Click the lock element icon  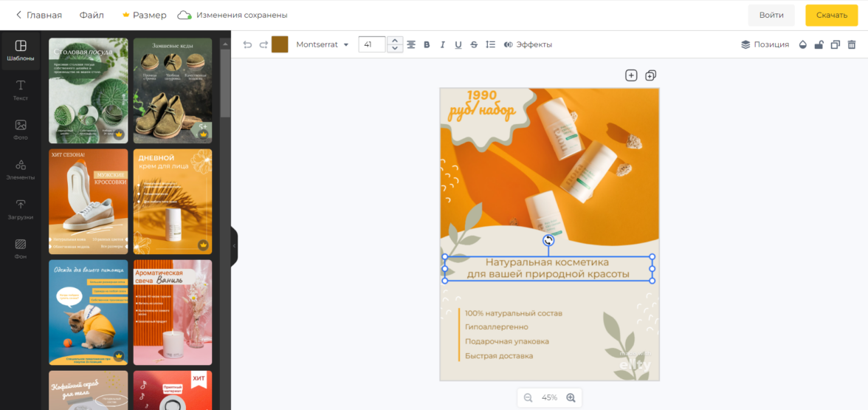[x=819, y=45]
